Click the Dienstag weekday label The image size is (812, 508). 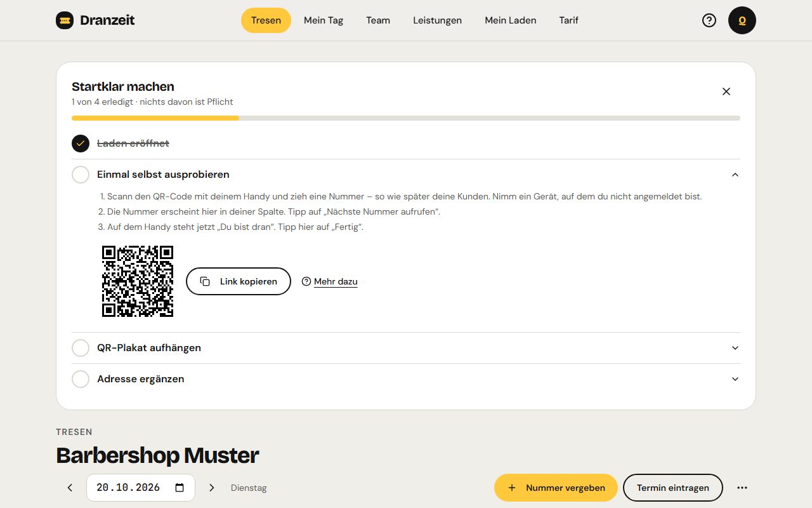[x=249, y=488]
